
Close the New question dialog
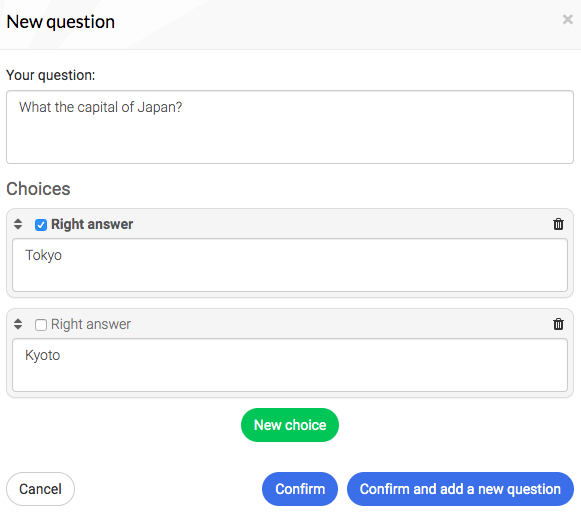coord(567,19)
